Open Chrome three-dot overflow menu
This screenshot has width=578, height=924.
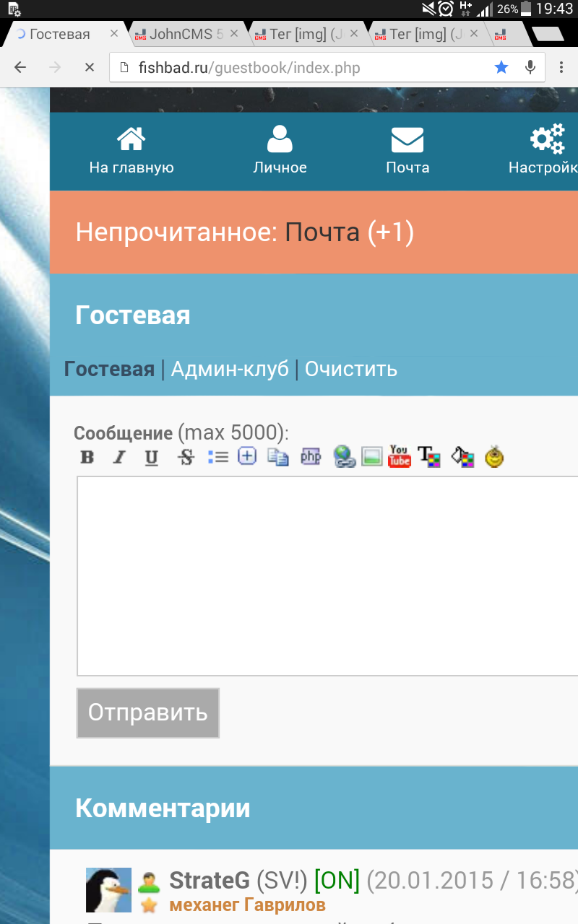click(x=561, y=67)
